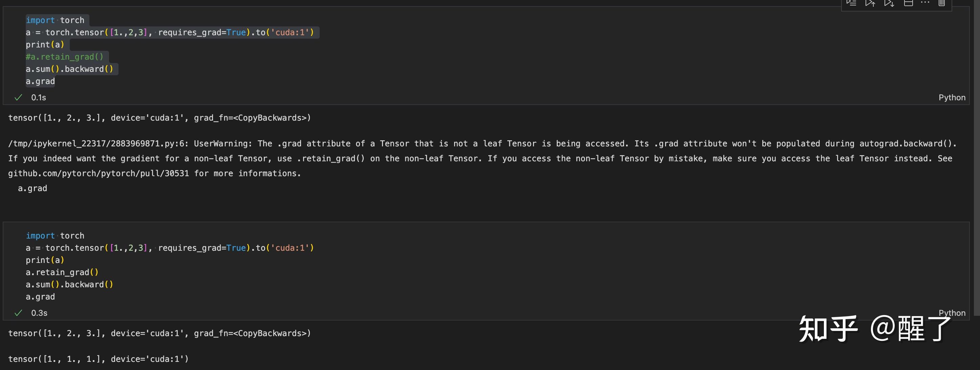
Task: Split the cell using the toolbar icon
Action: [909, 3]
